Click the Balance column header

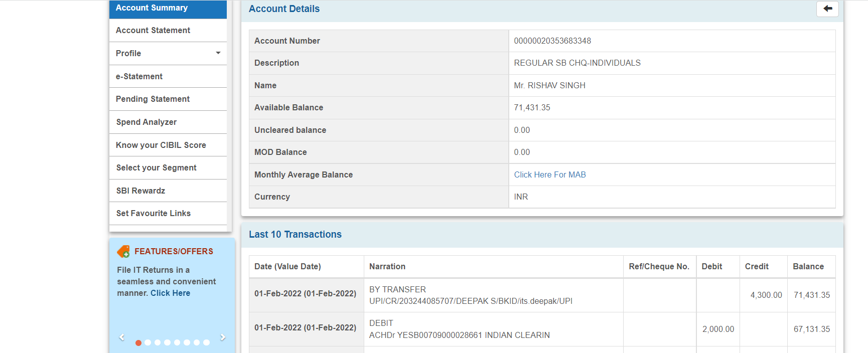pos(808,267)
